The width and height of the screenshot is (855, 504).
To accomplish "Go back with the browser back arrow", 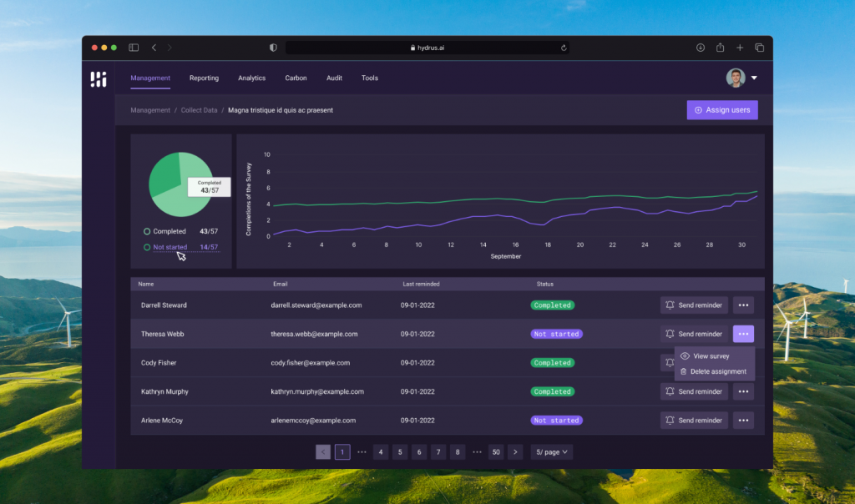I will coord(154,48).
